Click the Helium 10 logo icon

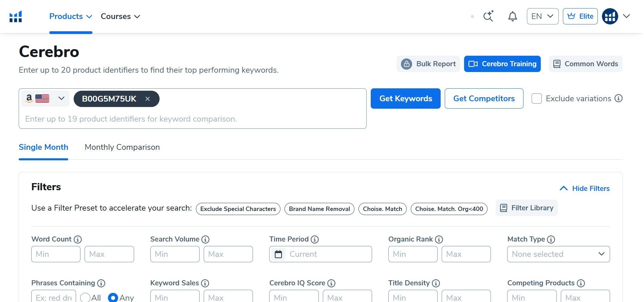coord(16,16)
